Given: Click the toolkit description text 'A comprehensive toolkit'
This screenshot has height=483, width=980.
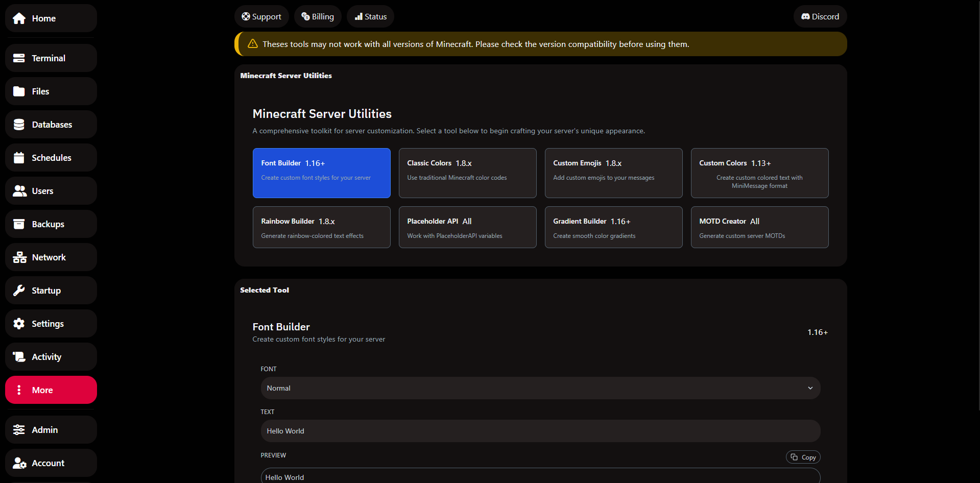Looking at the screenshot, I should coord(449,131).
